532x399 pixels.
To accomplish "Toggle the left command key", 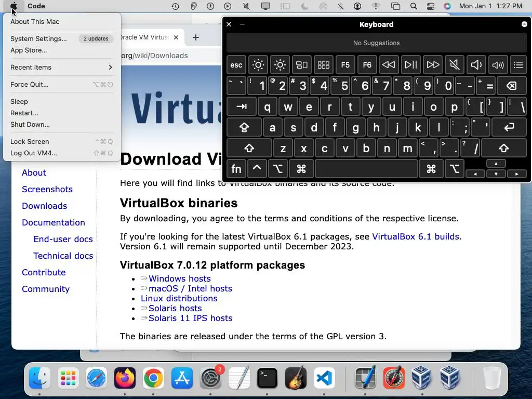I will click(x=301, y=169).
